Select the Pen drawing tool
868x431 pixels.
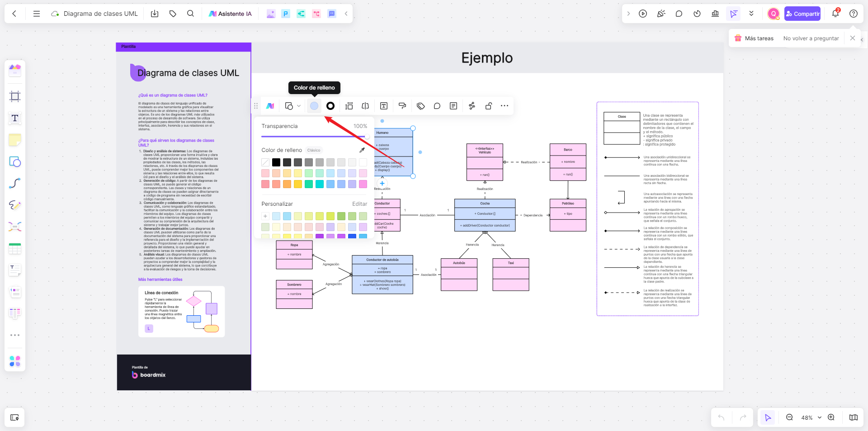pyautogui.click(x=15, y=205)
